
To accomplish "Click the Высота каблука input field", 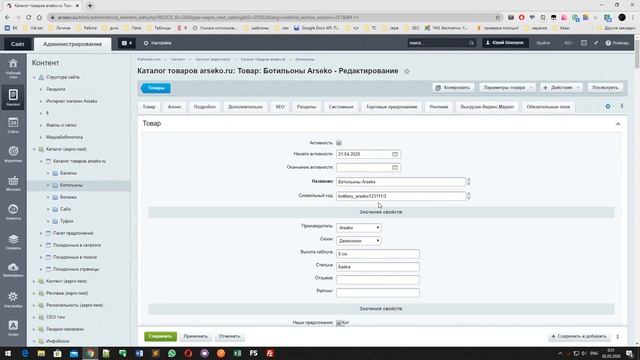I will click(378, 254).
